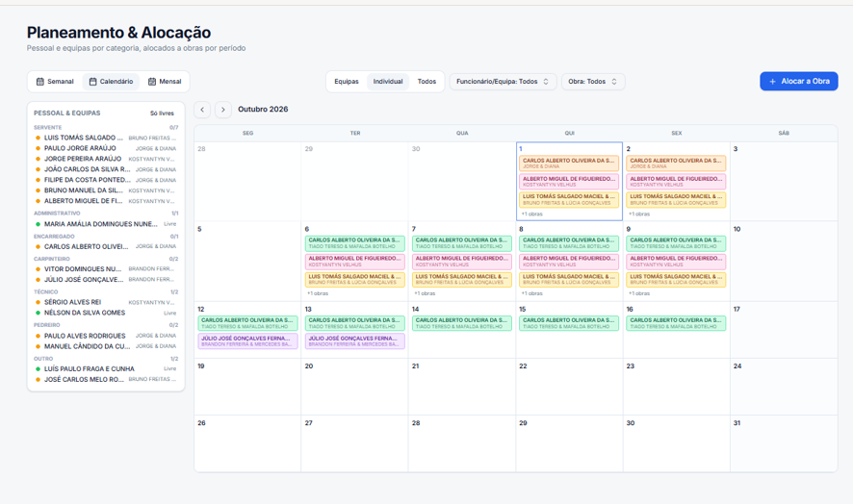Click the Alocar a Obra button

pyautogui.click(x=798, y=81)
